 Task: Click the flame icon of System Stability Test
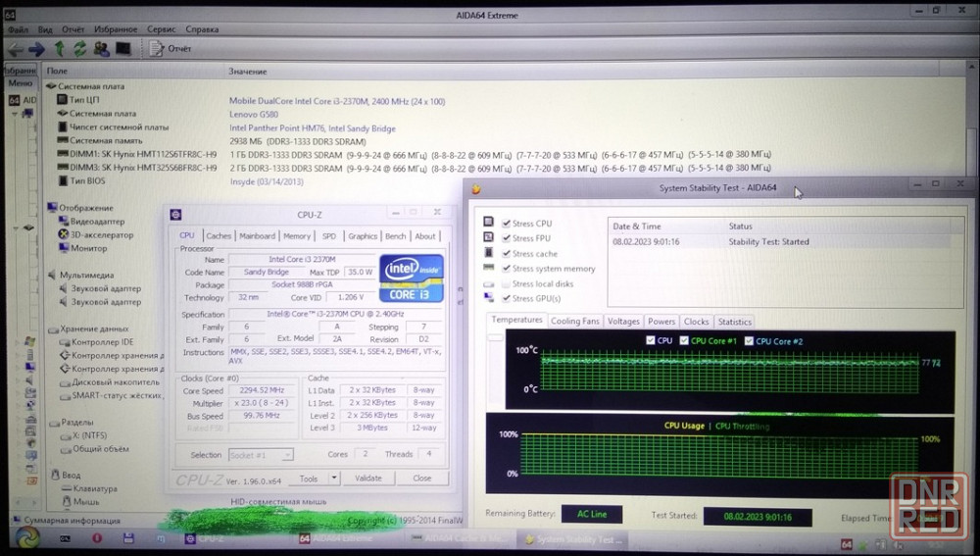tap(475, 188)
